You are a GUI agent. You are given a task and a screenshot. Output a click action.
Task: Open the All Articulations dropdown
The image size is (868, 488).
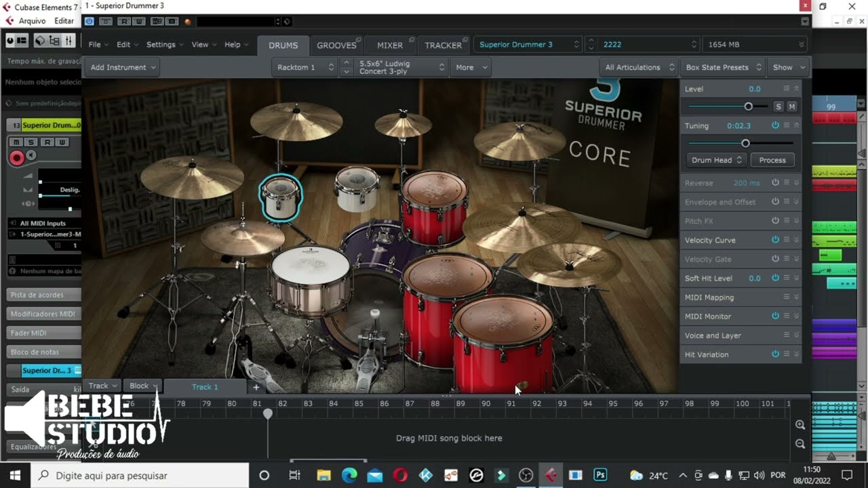pyautogui.click(x=639, y=67)
